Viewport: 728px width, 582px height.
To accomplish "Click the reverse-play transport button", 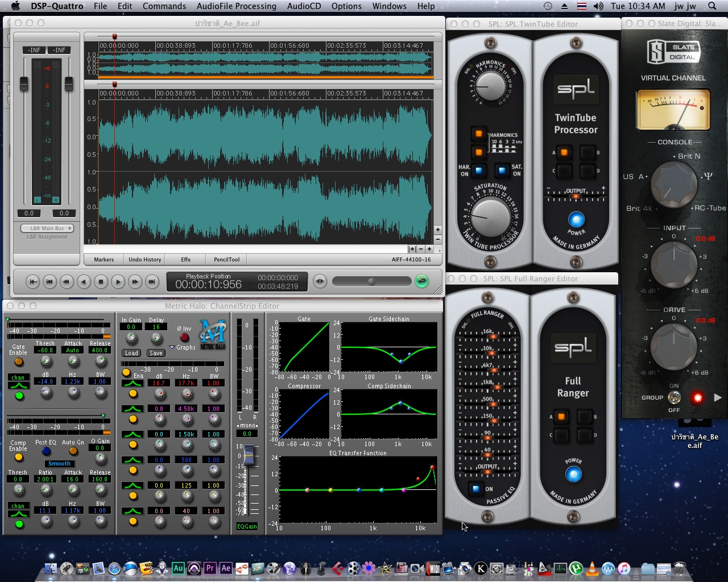I will coord(84,281).
